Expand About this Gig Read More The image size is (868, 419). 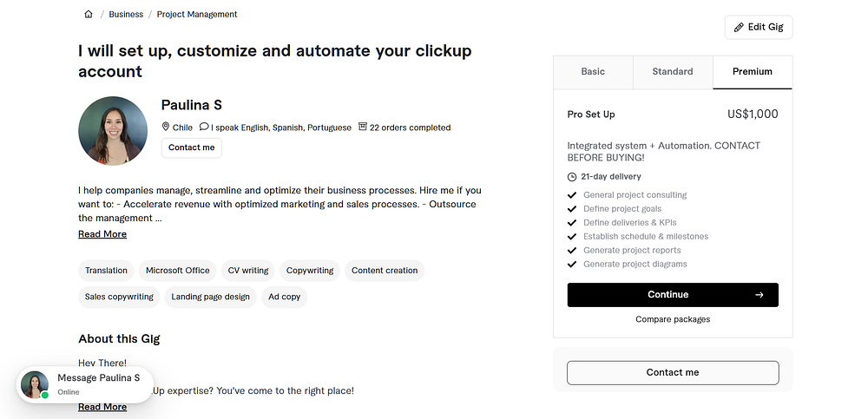click(x=102, y=407)
